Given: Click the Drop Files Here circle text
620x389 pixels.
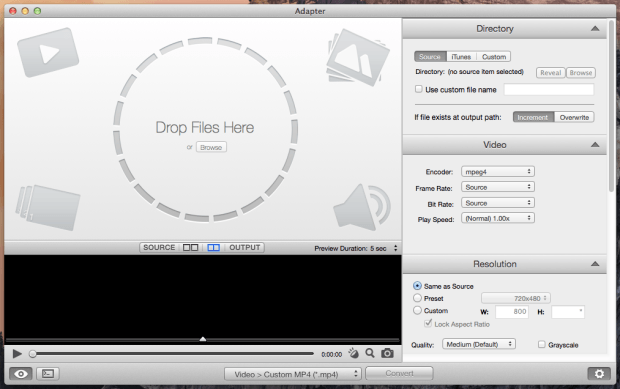Looking at the screenshot, I should click(205, 128).
